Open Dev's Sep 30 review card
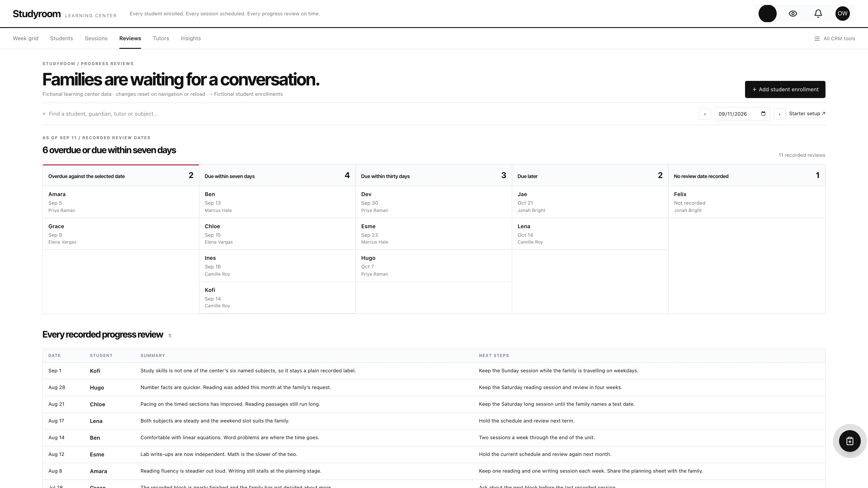This screenshot has width=868, height=488. (434, 202)
